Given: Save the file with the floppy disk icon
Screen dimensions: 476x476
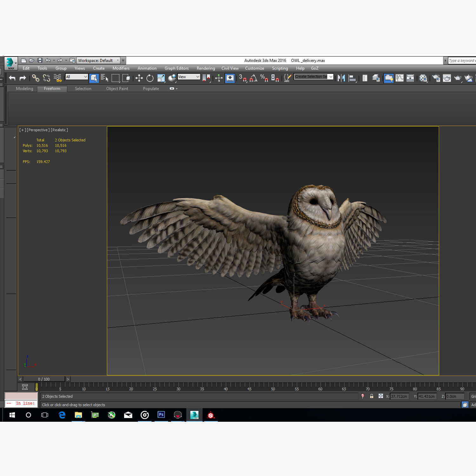Looking at the screenshot, I should (x=40, y=60).
